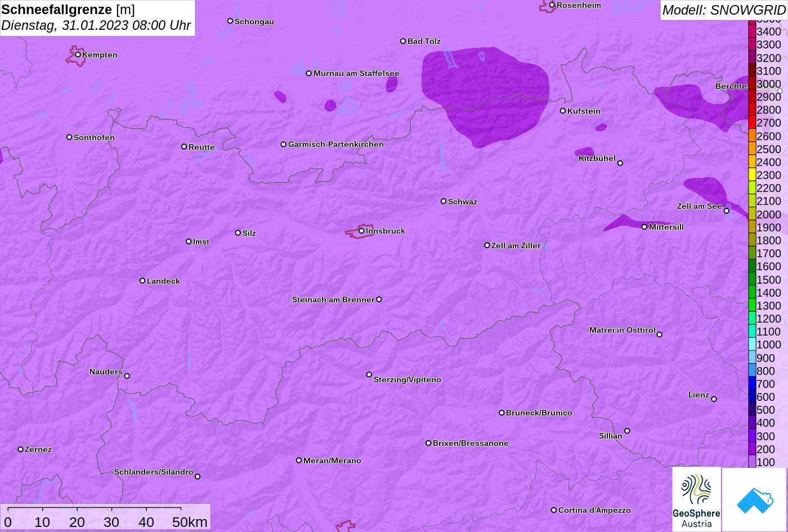This screenshot has height=532, width=788.
Task: Open the GeoSphere Austria logo
Action: click(696, 499)
